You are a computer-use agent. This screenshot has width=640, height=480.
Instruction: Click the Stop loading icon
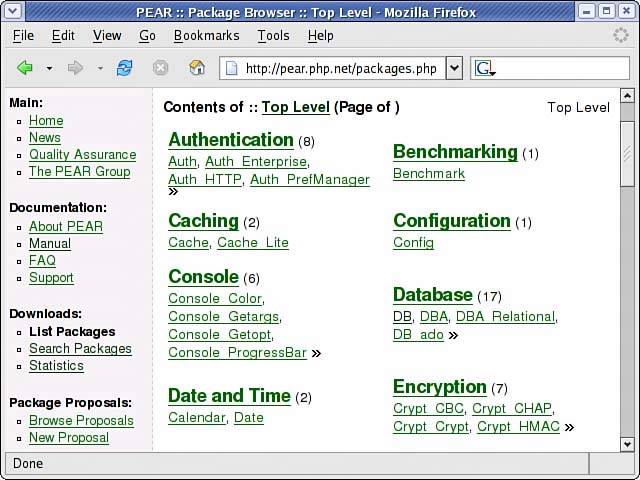click(x=160, y=68)
